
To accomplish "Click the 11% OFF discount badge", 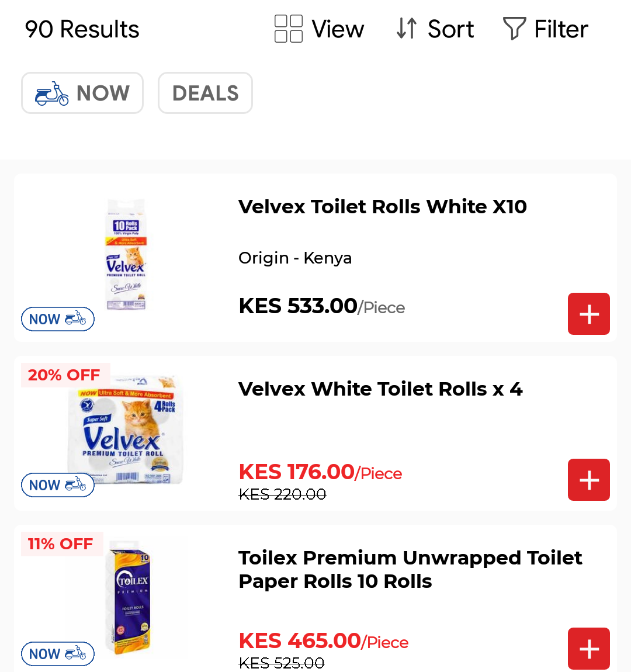I will 61,544.
